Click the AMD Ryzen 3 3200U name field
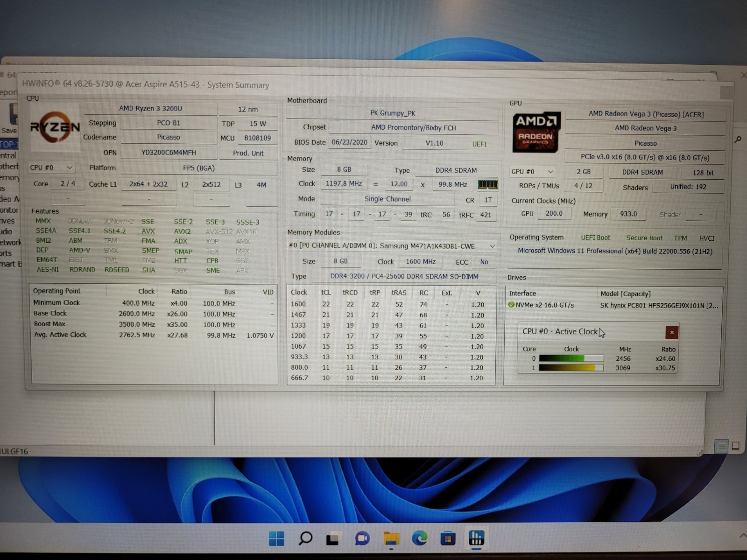 coord(150,108)
